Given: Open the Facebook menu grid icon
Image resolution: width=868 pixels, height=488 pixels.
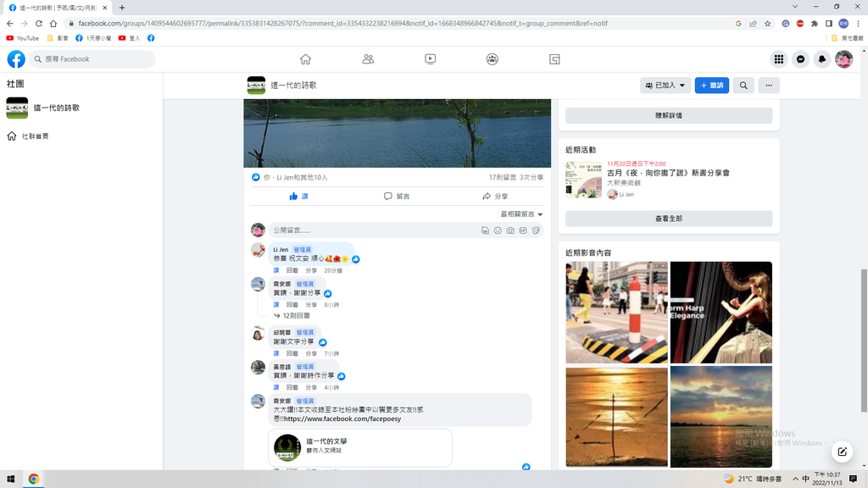Looking at the screenshot, I should click(778, 59).
